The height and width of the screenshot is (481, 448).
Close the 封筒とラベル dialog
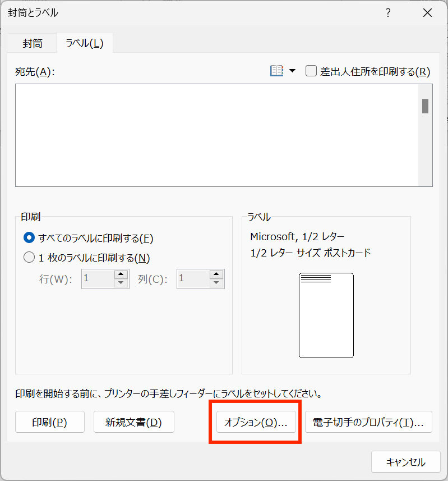click(427, 13)
